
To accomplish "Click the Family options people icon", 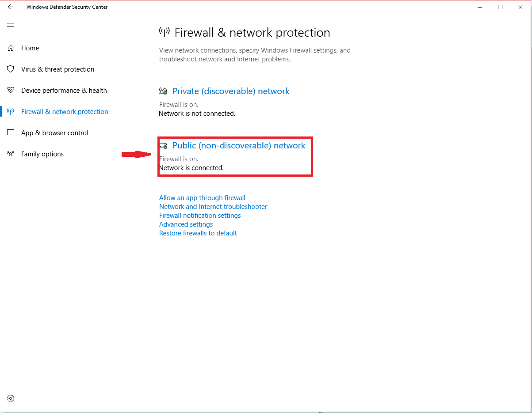I will pos(11,154).
